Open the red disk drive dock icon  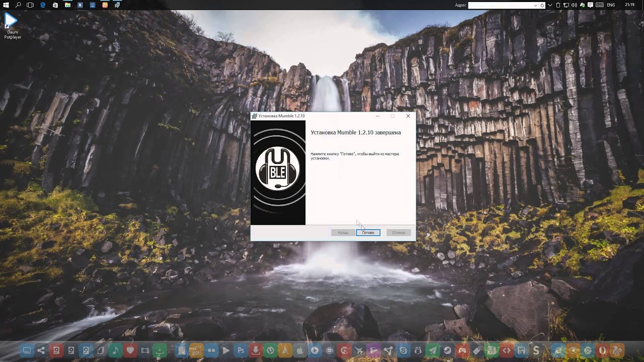click(x=56, y=350)
